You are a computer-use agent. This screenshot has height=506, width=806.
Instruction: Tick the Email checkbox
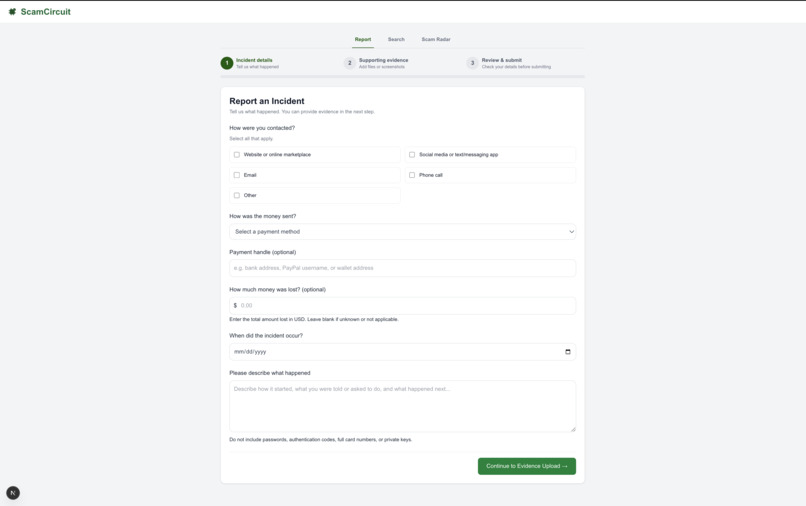(236, 175)
